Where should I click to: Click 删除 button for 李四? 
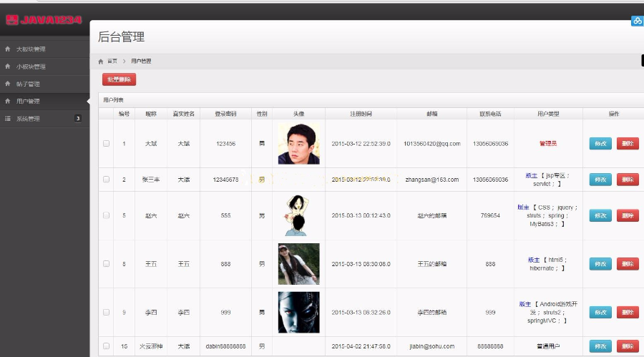pos(628,312)
